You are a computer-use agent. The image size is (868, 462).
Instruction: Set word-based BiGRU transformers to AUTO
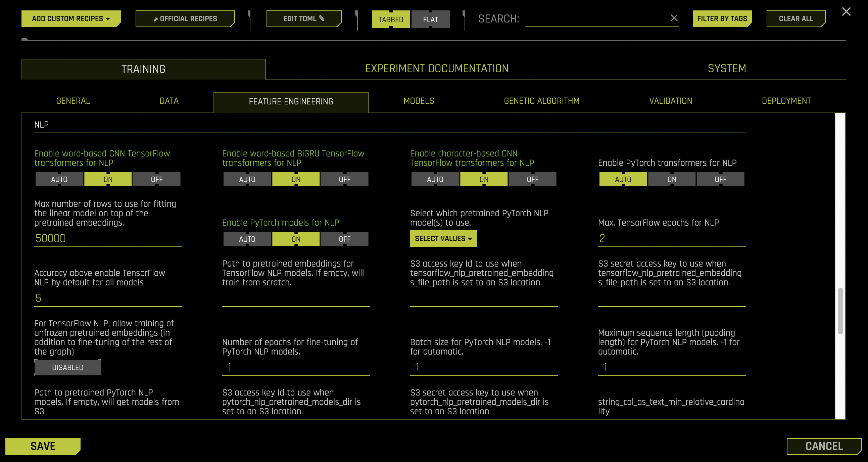pyautogui.click(x=247, y=179)
